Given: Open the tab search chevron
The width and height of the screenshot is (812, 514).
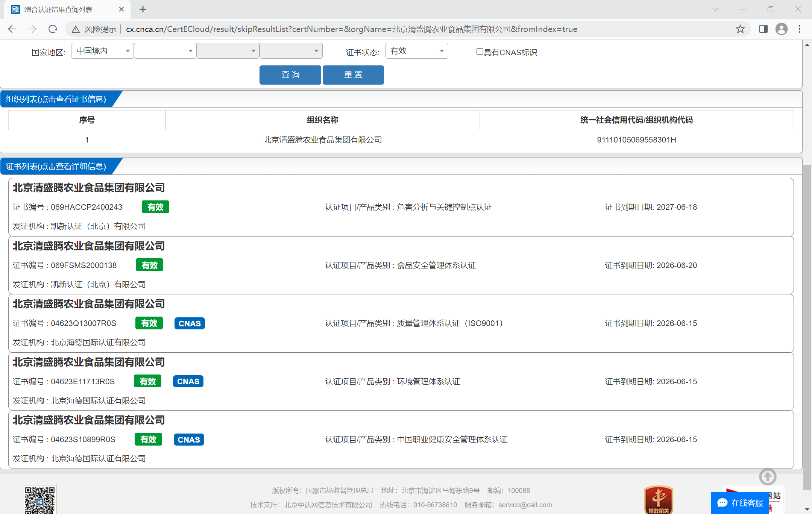Looking at the screenshot, I should [715, 9].
